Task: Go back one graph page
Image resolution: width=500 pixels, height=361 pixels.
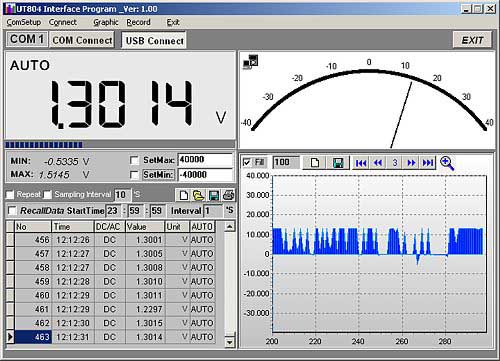Action: (x=378, y=163)
